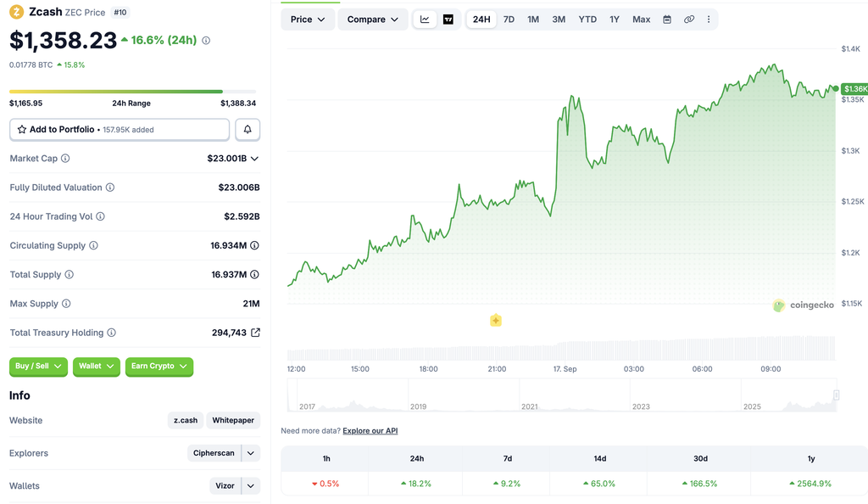The image size is (868, 504).
Task: Open the 24 Hour Trading Vol info icon
Action: pos(100,216)
